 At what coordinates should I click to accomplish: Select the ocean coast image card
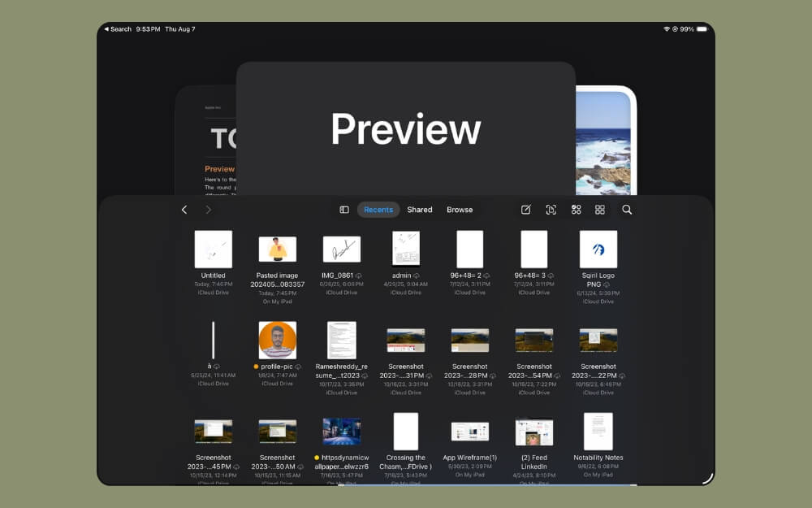pos(606,141)
